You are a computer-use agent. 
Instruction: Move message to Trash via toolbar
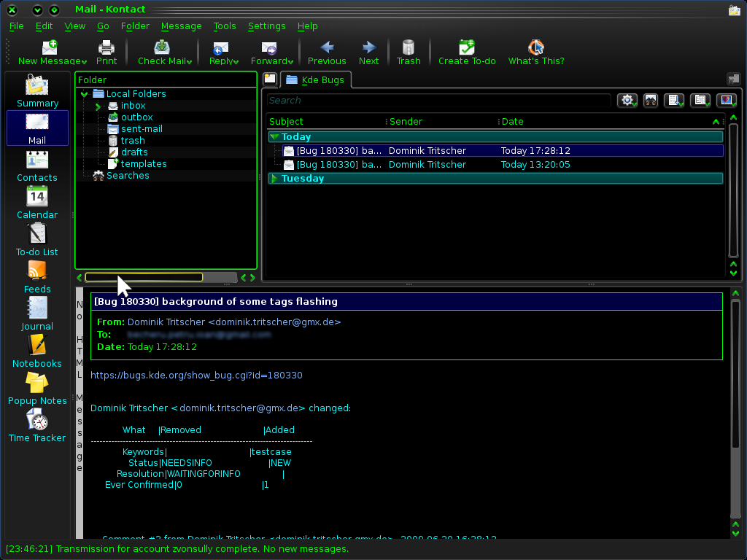tap(409, 52)
